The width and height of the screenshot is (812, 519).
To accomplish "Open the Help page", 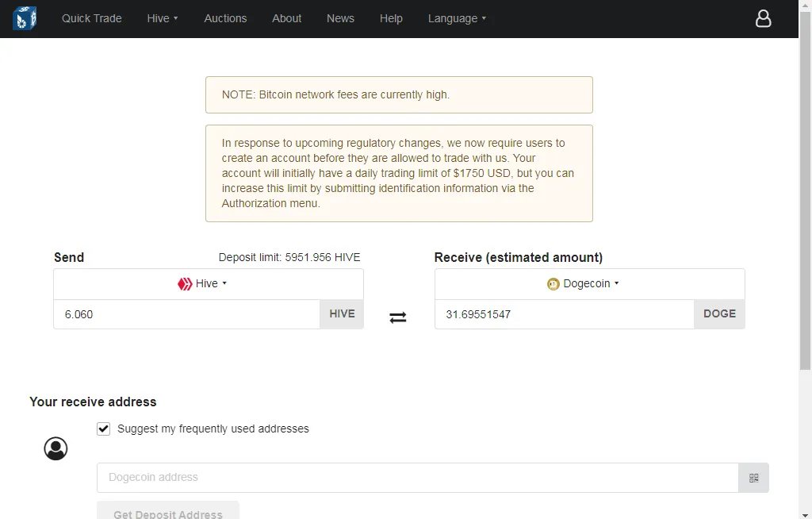I will pyautogui.click(x=391, y=18).
